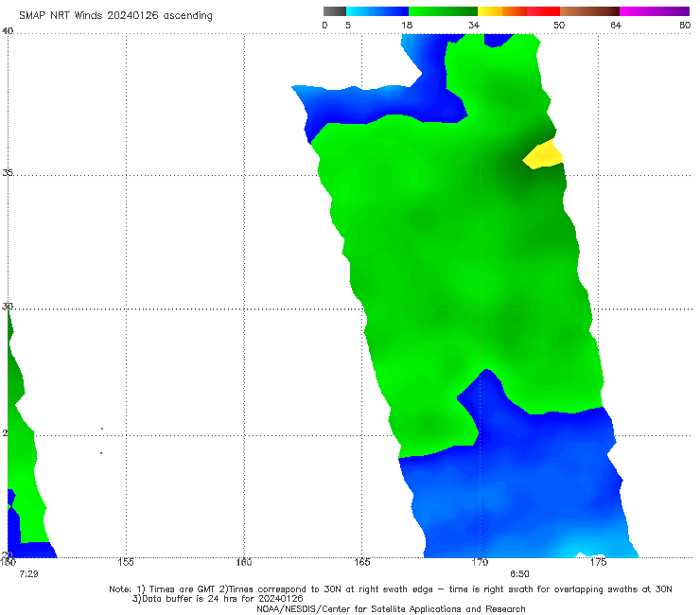Viewport: 700px width, 615px height.
Task: Click the title 'SMAP NRT Winds 20240126 ascending'
Action: (115, 15)
